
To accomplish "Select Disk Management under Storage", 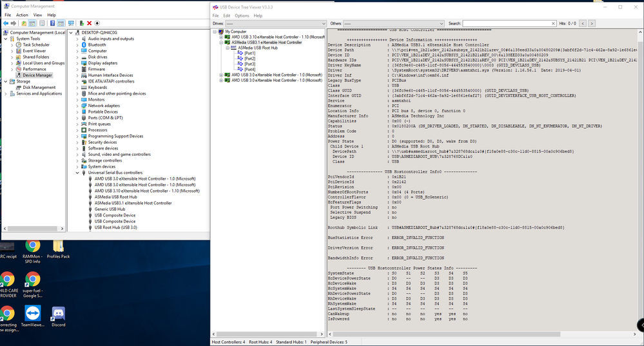I will (39, 88).
